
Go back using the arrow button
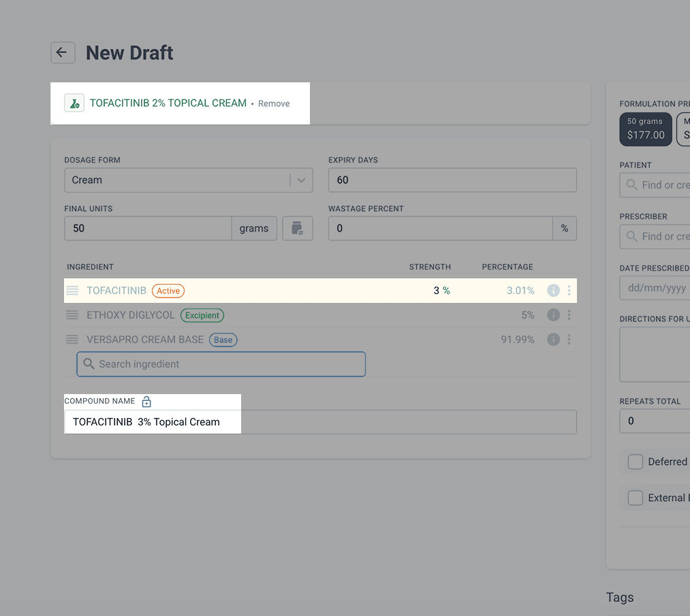[63, 53]
